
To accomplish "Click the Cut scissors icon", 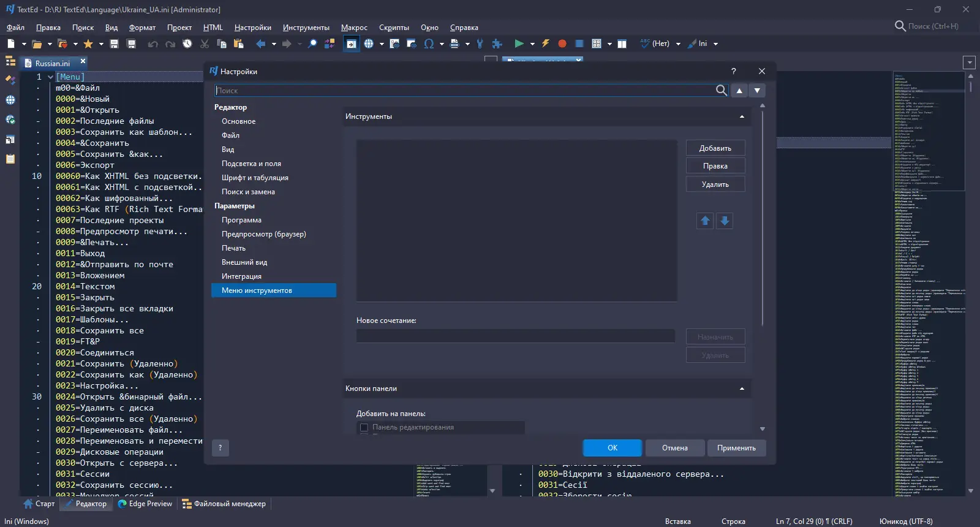I will click(x=205, y=44).
